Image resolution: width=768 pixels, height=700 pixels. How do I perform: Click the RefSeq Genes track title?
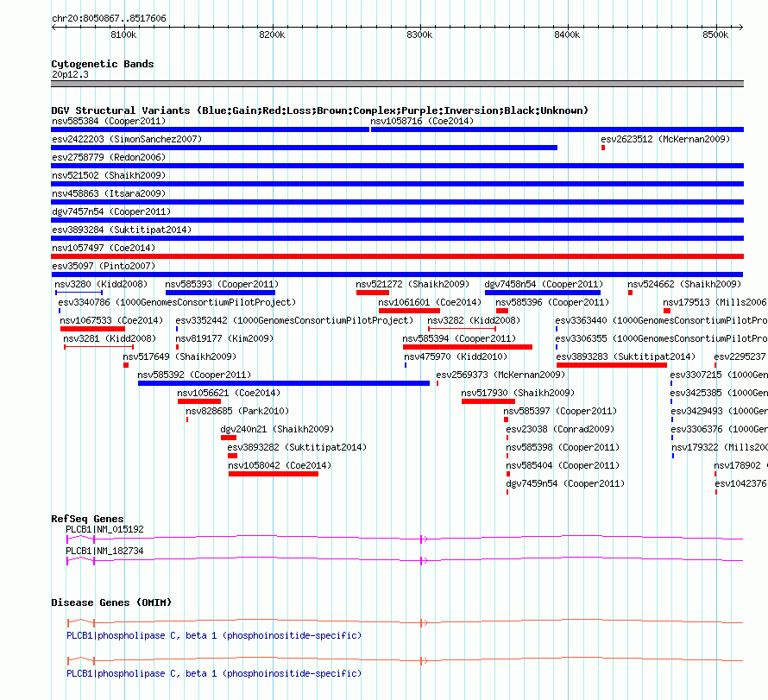pos(87,519)
